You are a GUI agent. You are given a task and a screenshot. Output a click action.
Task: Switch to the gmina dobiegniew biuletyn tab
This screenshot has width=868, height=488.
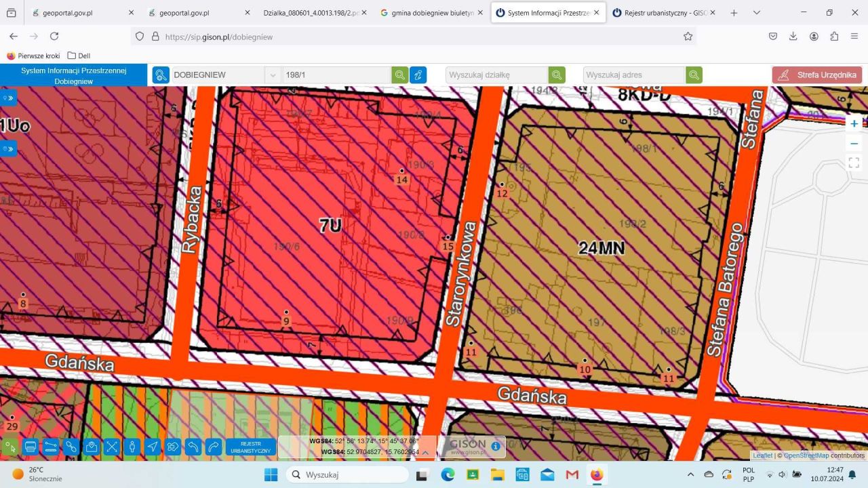432,13
